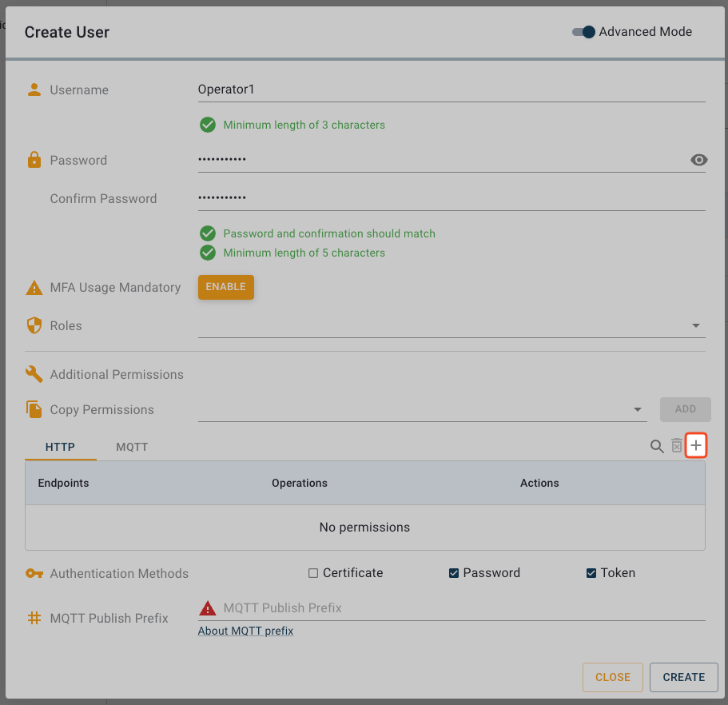Screen dimensions: 728x705
Task: Click the Additional Permissions wrench icon
Action: [x=34, y=374]
